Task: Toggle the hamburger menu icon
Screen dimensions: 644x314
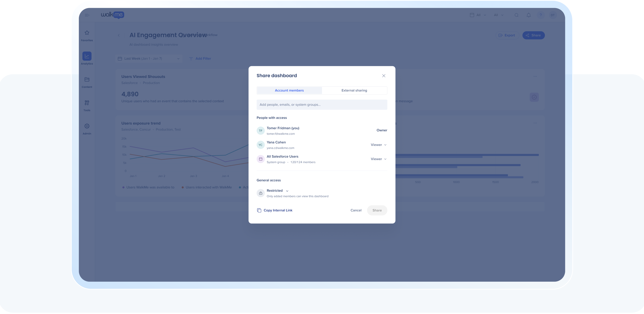Action: point(87,15)
